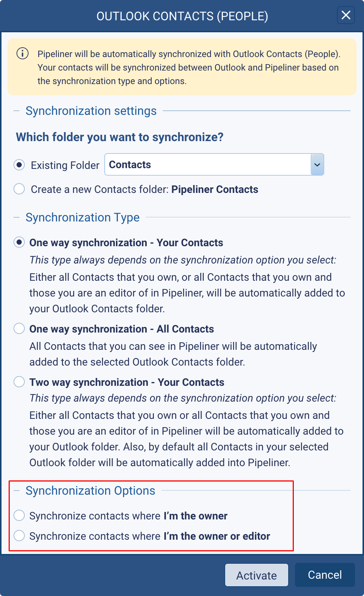The height and width of the screenshot is (596, 364).
Task: Click the folder dropdown chevron arrow
Action: coord(317,164)
